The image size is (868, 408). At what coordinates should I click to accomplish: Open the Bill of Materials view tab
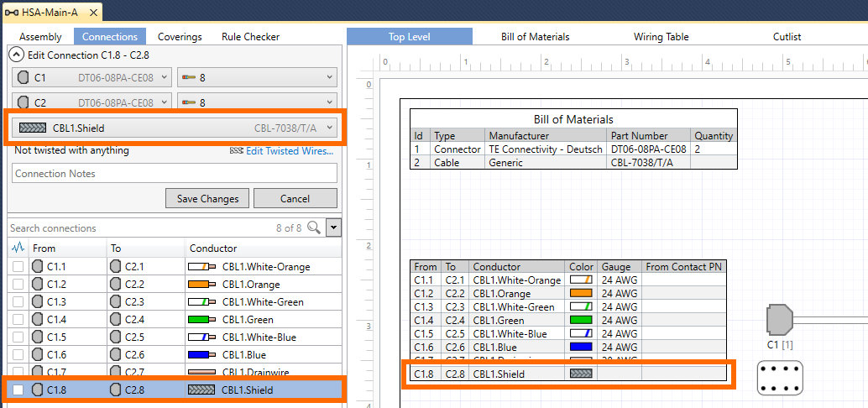click(536, 37)
